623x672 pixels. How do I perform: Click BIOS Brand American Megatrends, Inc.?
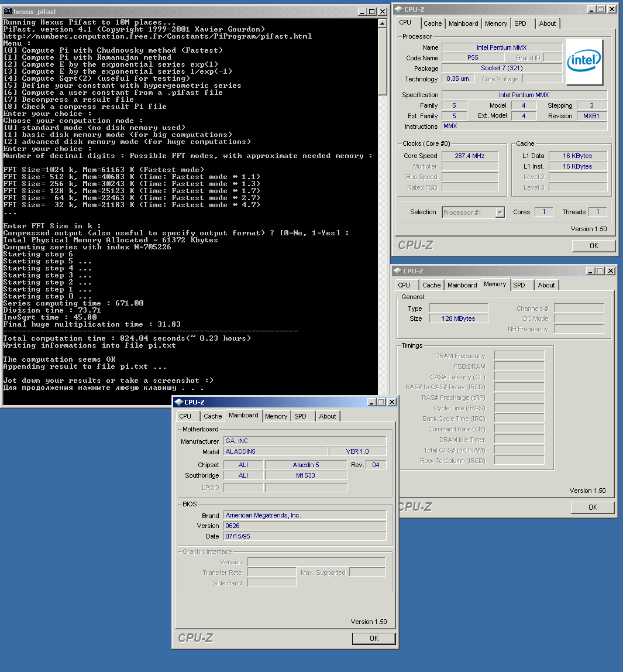(x=304, y=515)
